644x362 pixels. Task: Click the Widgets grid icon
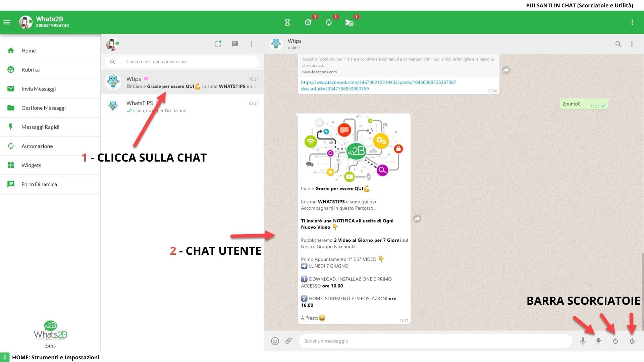11,165
